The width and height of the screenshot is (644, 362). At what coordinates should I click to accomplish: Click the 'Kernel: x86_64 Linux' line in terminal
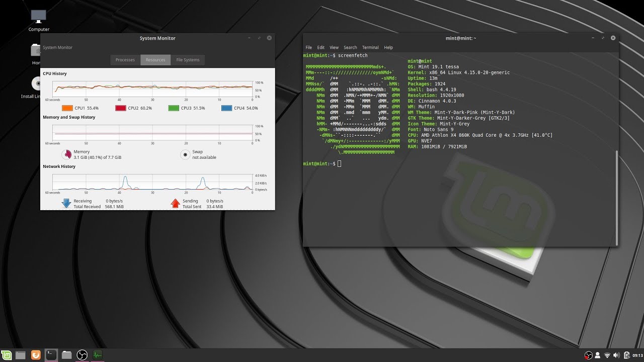coord(459,72)
